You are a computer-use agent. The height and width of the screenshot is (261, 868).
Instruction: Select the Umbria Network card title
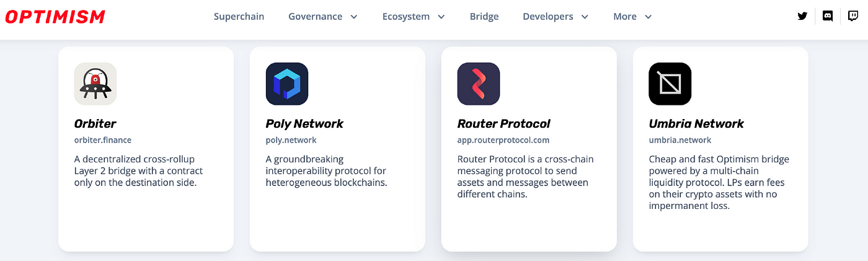coord(696,124)
